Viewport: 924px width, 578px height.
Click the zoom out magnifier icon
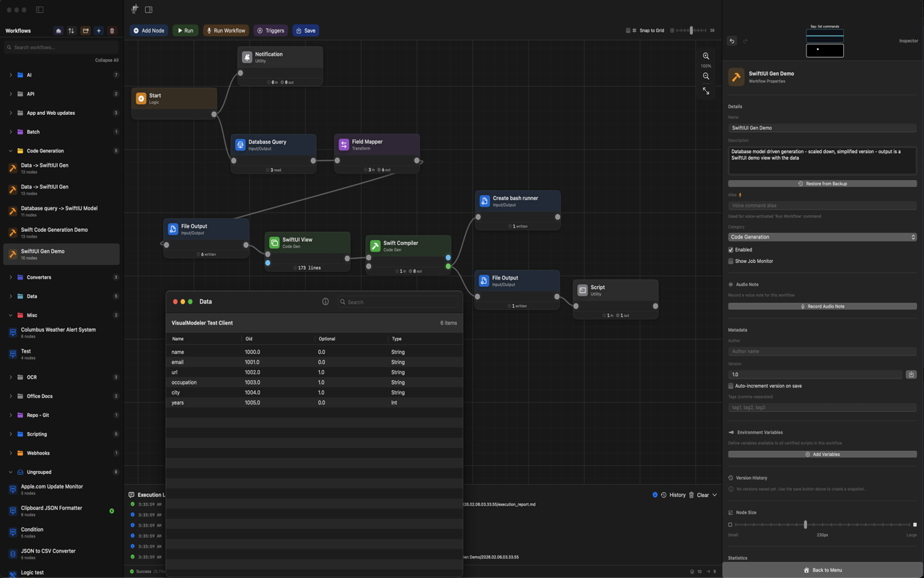[x=706, y=76]
